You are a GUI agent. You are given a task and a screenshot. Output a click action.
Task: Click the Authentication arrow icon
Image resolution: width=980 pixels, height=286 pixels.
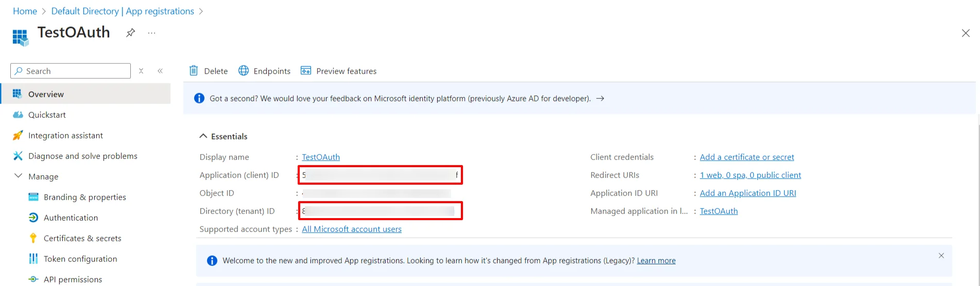(x=33, y=218)
